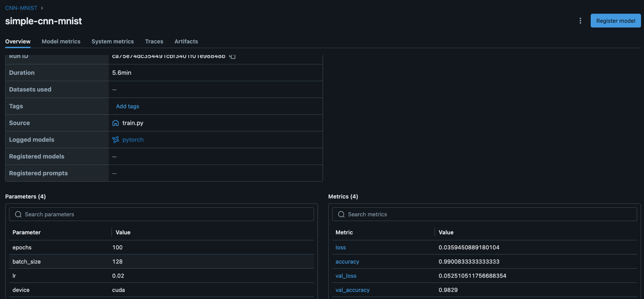Click the Register model button
644x299 pixels.
point(616,21)
